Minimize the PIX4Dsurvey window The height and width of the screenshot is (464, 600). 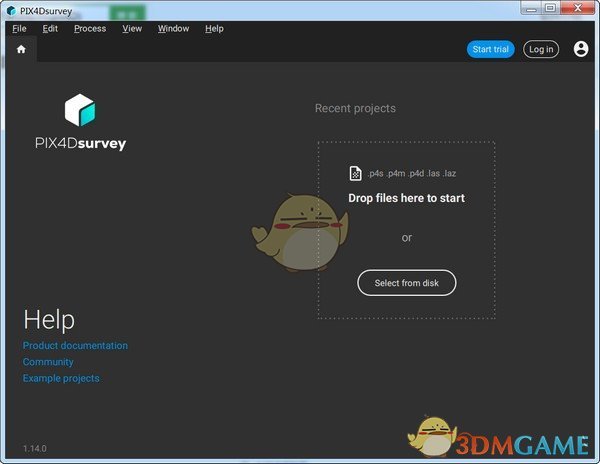pyautogui.click(x=531, y=8)
